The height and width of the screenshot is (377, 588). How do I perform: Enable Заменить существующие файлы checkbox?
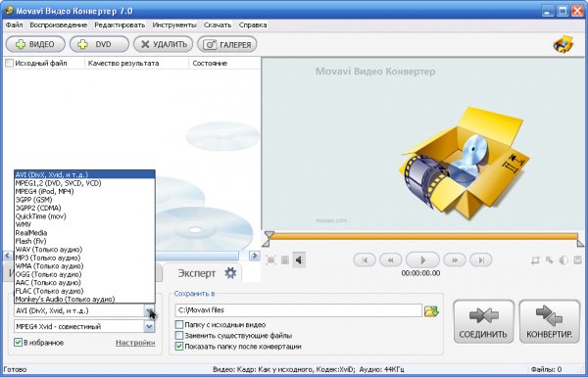(x=179, y=336)
